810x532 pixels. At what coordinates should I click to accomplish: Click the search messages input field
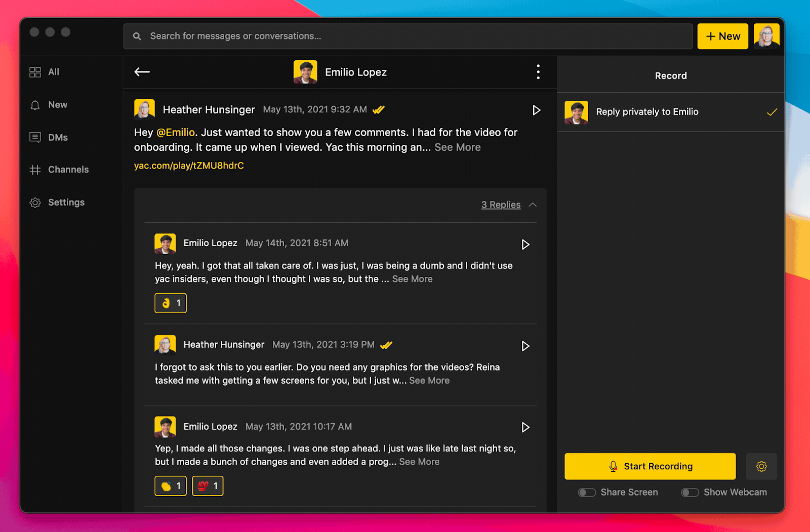tap(408, 36)
